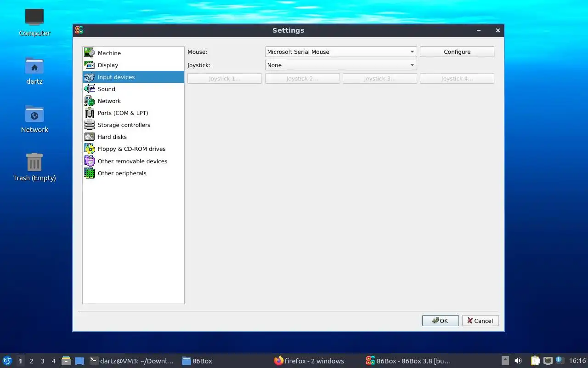Switch to workspace 3
The height and width of the screenshot is (368, 588).
[x=43, y=361]
